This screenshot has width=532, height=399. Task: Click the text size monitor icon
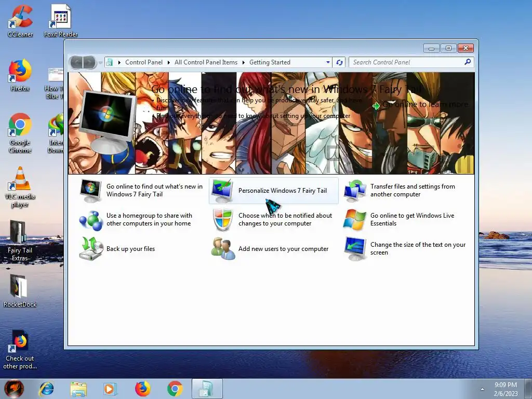(355, 249)
